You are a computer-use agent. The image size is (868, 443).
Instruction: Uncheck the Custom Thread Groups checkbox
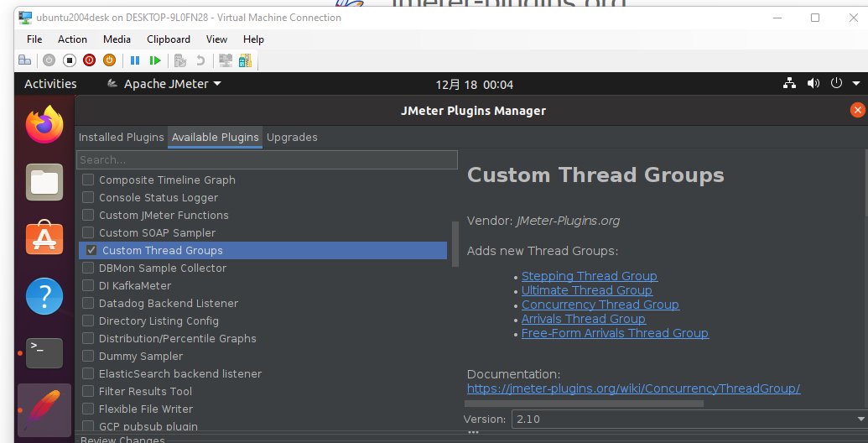pyautogui.click(x=91, y=250)
